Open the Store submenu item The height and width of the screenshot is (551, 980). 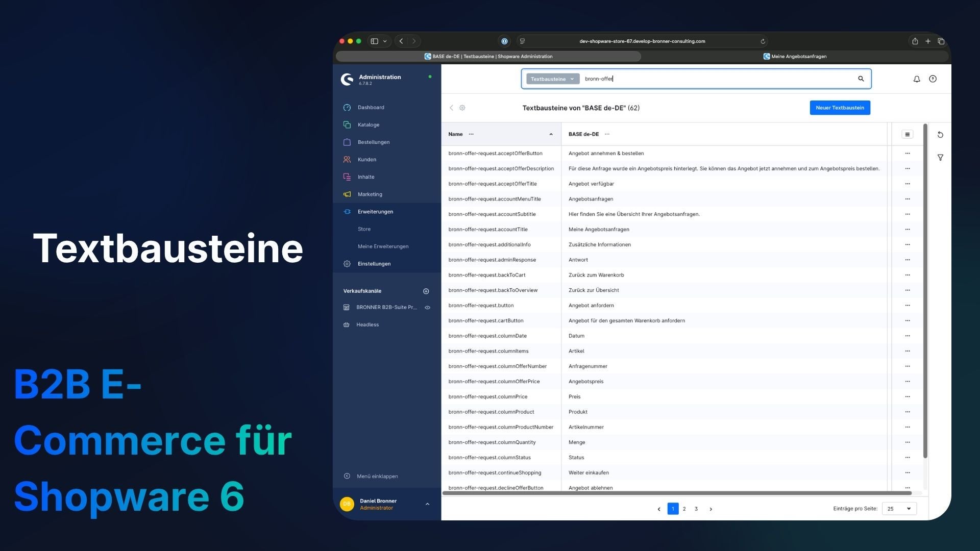pos(364,229)
